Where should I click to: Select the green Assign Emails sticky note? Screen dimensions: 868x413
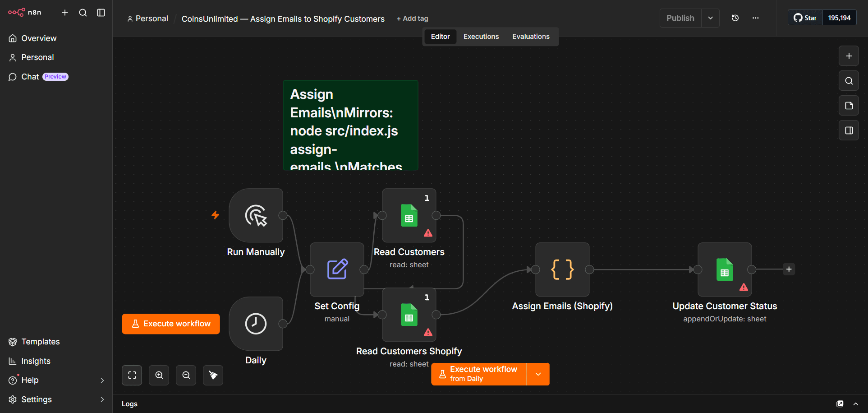point(350,125)
